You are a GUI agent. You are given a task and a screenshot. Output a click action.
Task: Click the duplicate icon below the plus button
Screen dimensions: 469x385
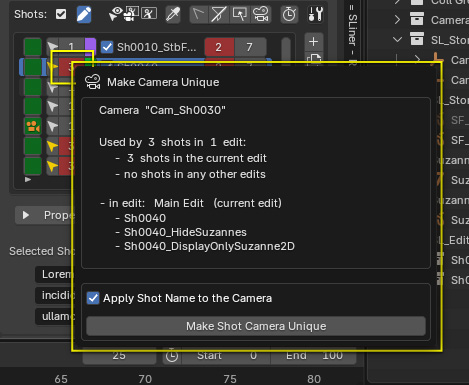coord(314,59)
